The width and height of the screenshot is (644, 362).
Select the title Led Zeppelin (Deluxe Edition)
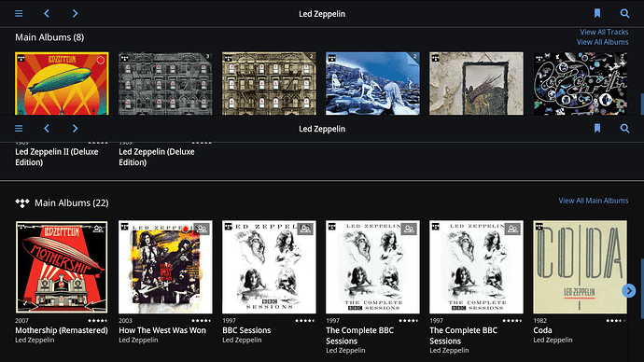[x=157, y=157]
